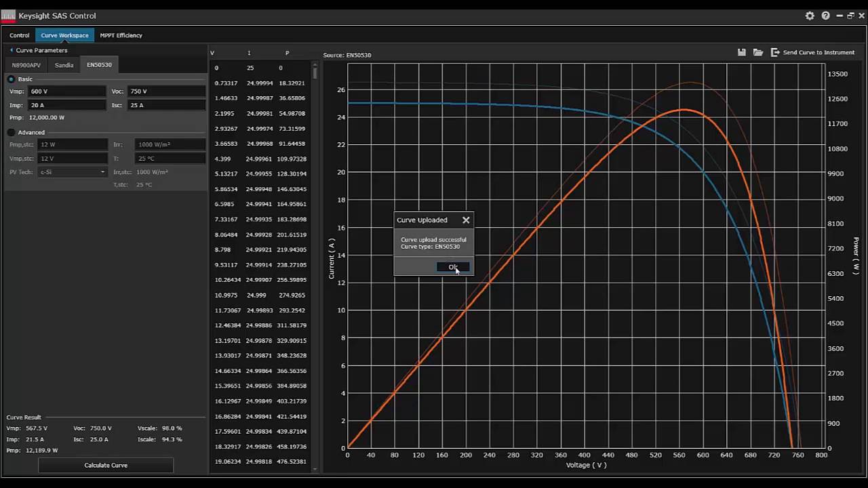Click the Current ( A ) axis label
868x488 pixels.
click(x=332, y=258)
